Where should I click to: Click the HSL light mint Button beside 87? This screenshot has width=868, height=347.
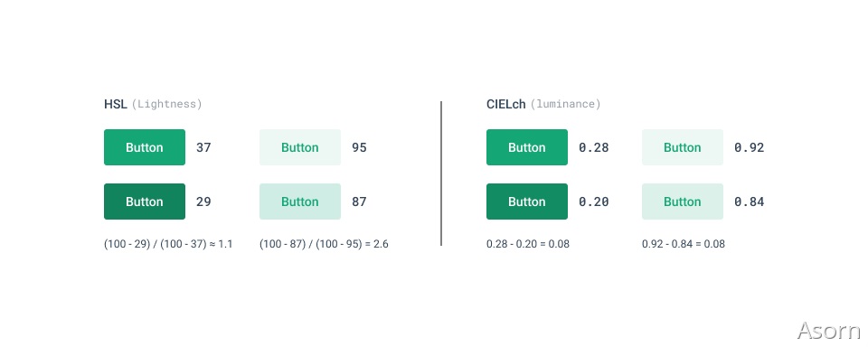pyautogui.click(x=300, y=202)
